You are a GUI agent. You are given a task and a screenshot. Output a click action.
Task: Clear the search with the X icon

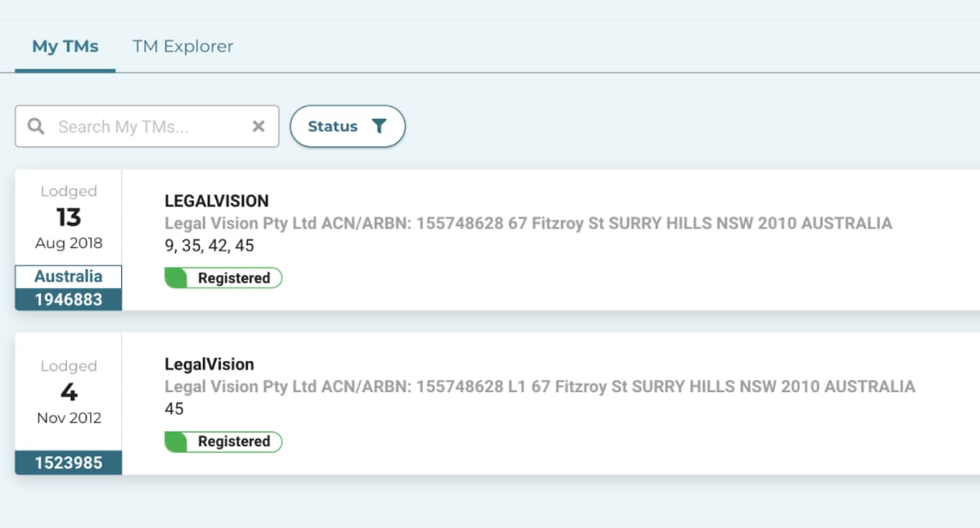[258, 127]
